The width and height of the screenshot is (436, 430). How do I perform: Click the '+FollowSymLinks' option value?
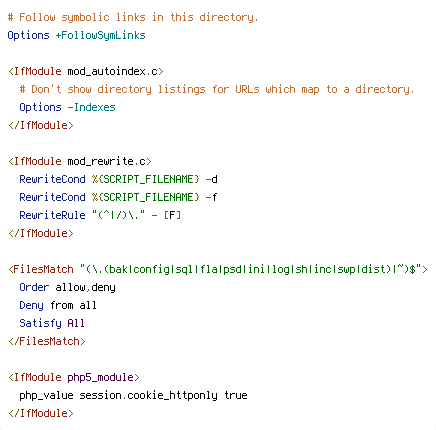100,35
